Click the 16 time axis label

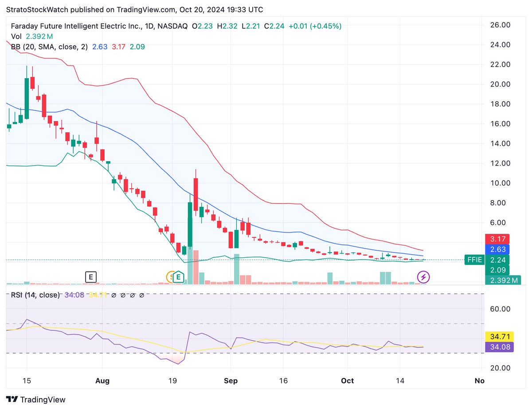tap(284, 381)
